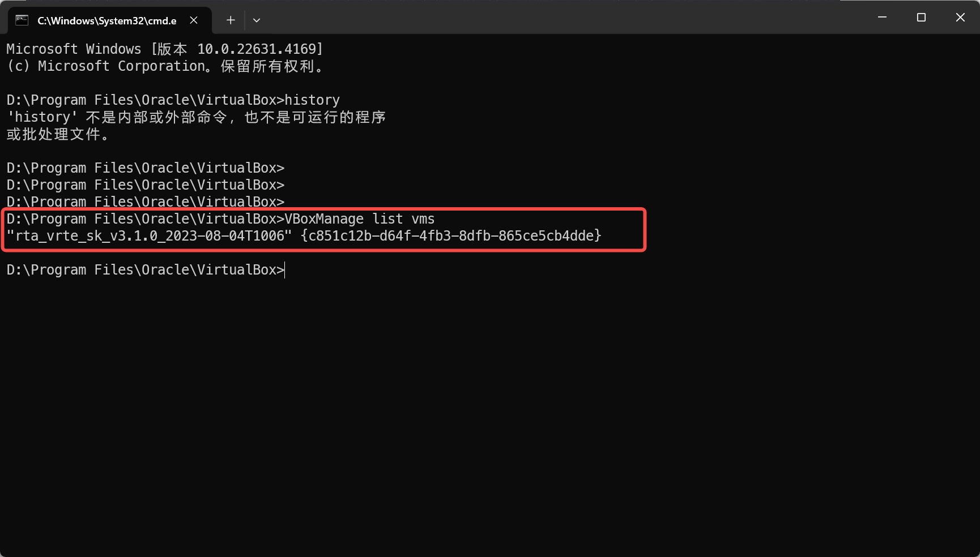980x557 pixels.
Task: Click the 'history' 不是内部或外部命令 error message
Action: 196,117
